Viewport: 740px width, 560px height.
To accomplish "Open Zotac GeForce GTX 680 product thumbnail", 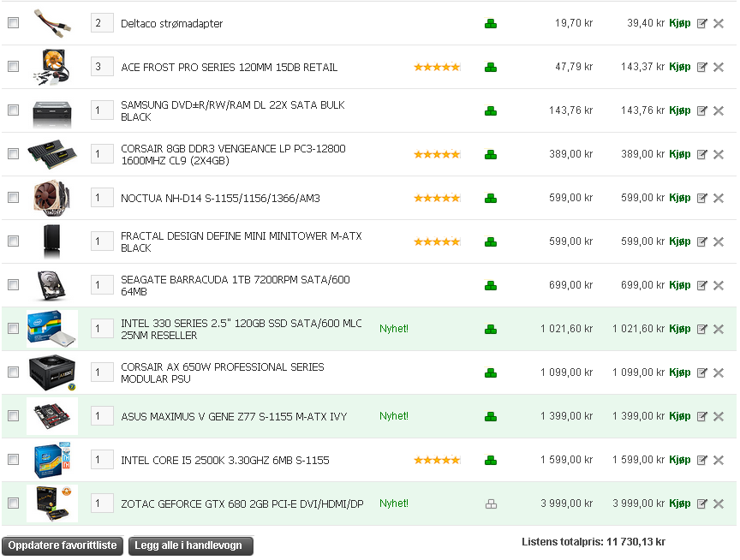I will click(52, 503).
